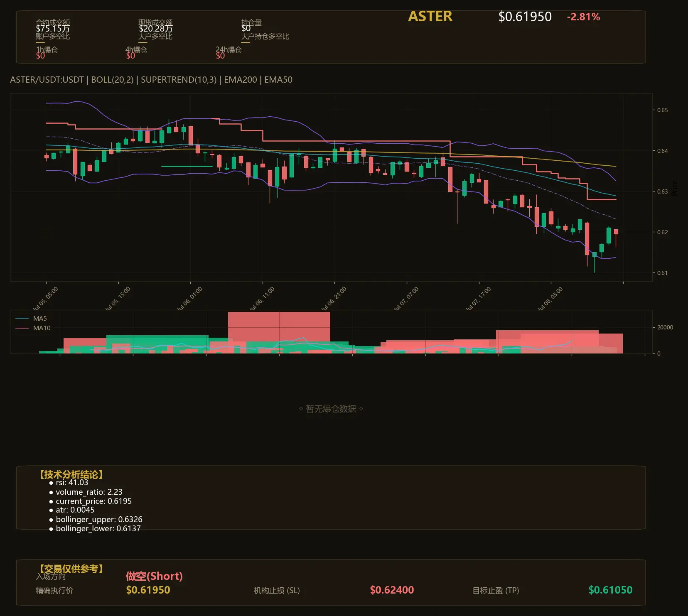Click the $0.62400 stop-loss value

coord(392,590)
